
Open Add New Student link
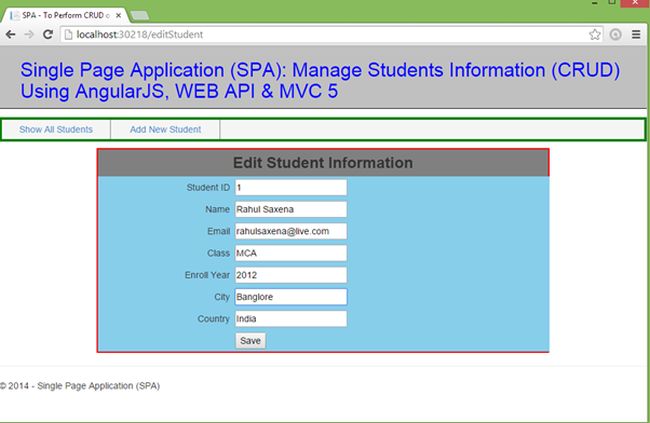[x=165, y=129]
